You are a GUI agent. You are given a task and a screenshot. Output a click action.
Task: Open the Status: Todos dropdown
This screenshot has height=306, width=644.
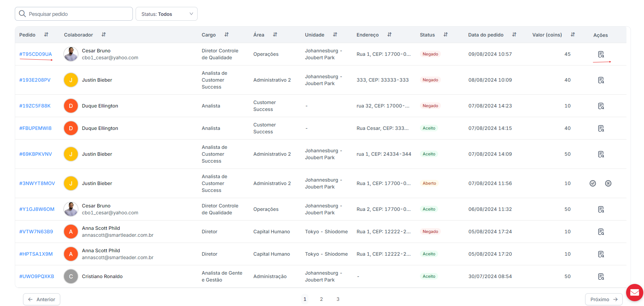click(x=167, y=14)
